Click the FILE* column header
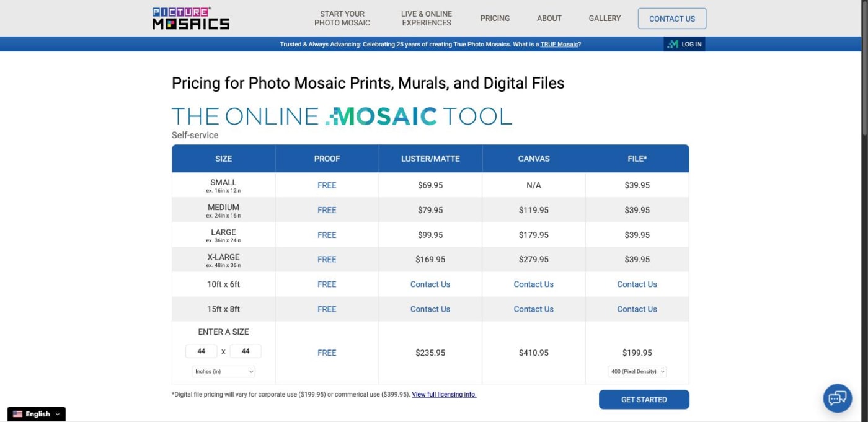 [637, 159]
